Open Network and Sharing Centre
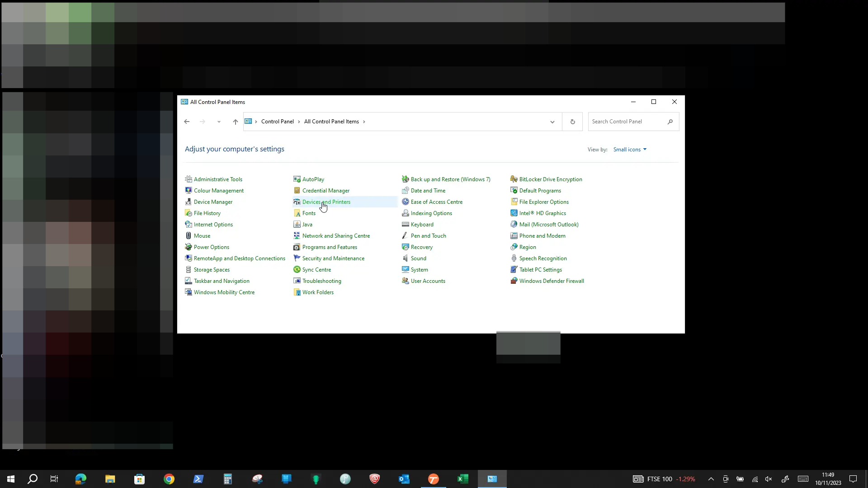The width and height of the screenshot is (868, 488). tap(336, 236)
